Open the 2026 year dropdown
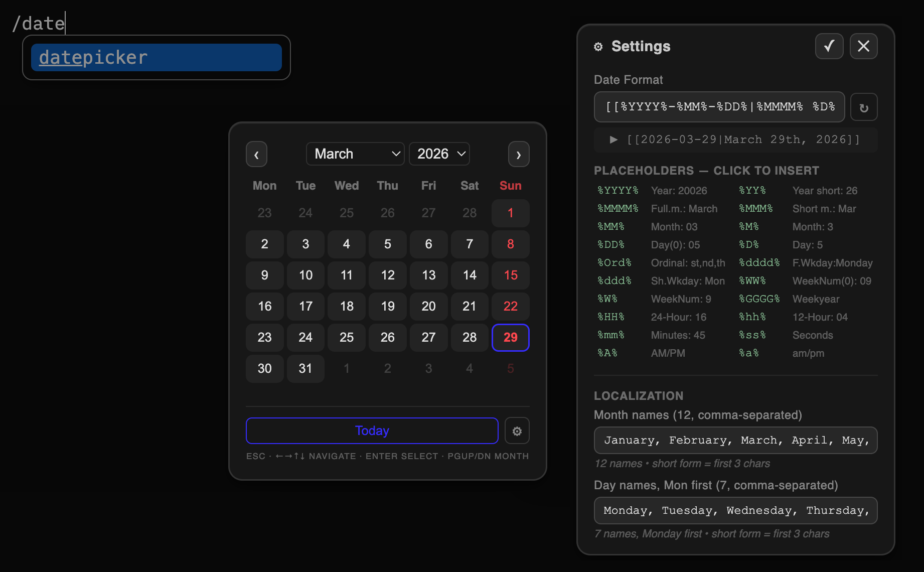The height and width of the screenshot is (572, 924). (x=439, y=154)
